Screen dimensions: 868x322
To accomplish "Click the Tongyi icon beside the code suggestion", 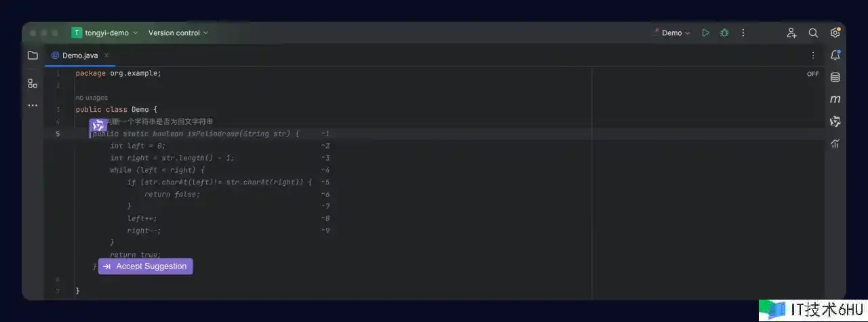I will coord(98,125).
